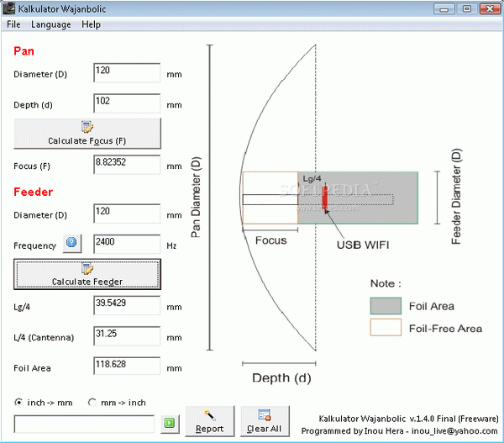Select the mm -> inch radio option

click(x=92, y=403)
